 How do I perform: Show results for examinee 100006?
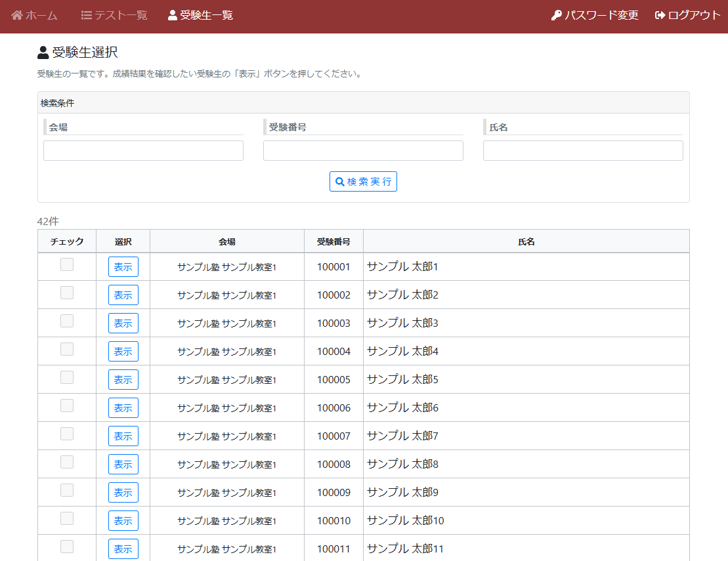click(x=123, y=408)
